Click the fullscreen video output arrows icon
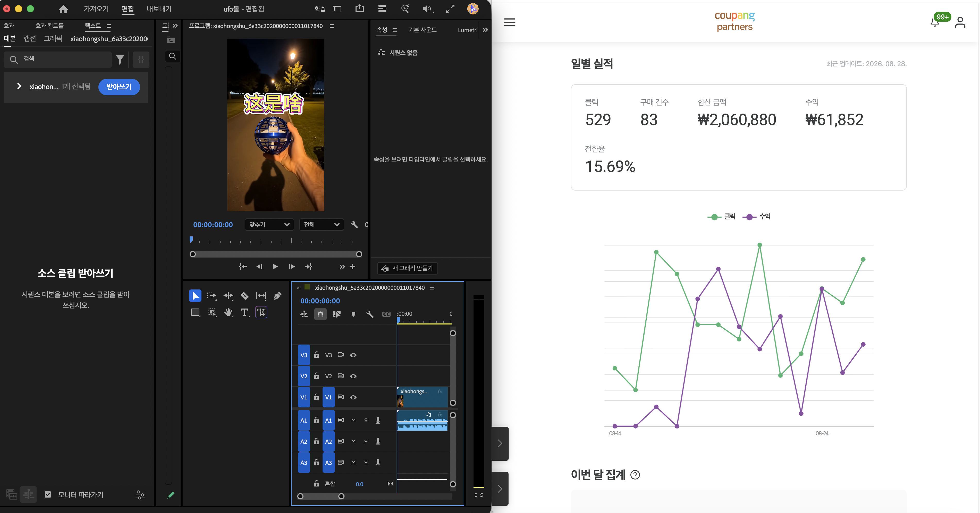Image resolution: width=980 pixels, height=513 pixels. pyautogui.click(x=450, y=9)
